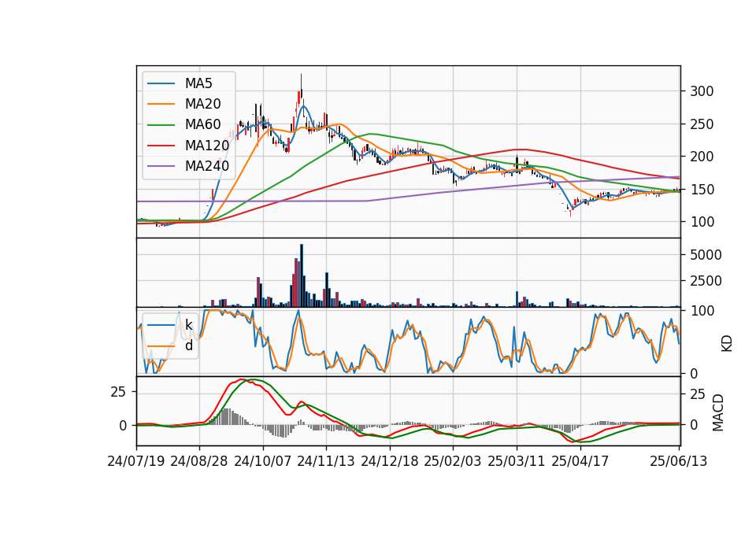Click the 24/10/07 date axis label
756x543 pixels.
coord(263,462)
